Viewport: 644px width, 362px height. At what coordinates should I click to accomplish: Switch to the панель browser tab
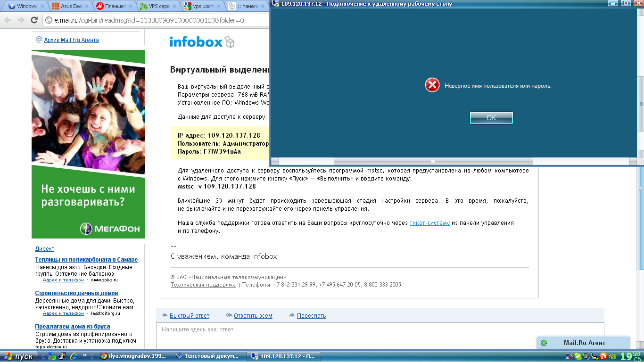point(246,6)
